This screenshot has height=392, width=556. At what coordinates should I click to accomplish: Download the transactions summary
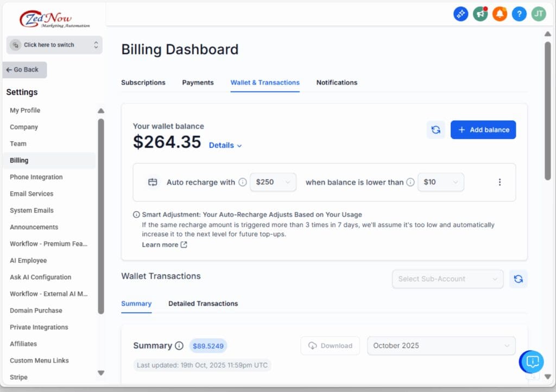click(330, 345)
